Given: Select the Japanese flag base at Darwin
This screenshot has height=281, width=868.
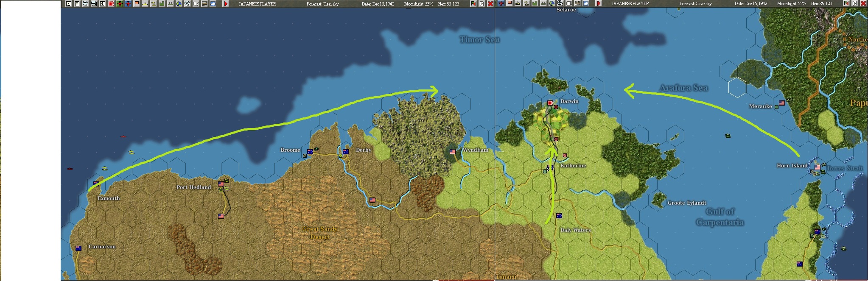Looking at the screenshot, I should click(x=550, y=103).
